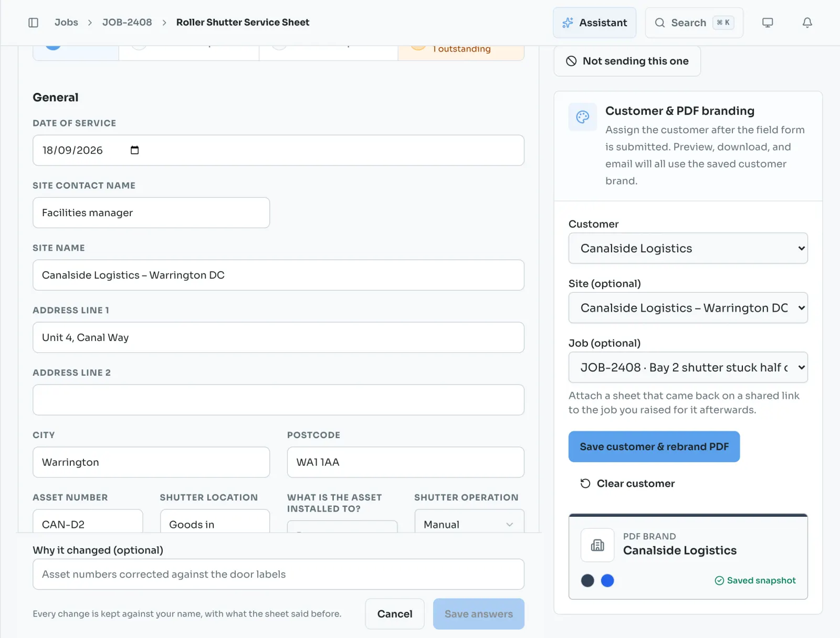
Task: Click the Roller Shutter Service Sheet title
Action: (x=243, y=22)
